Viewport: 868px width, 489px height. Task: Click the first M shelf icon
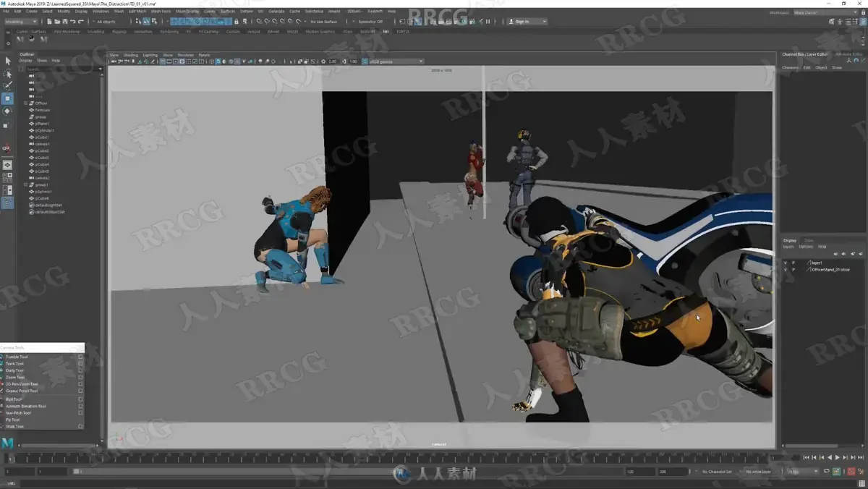(20, 39)
